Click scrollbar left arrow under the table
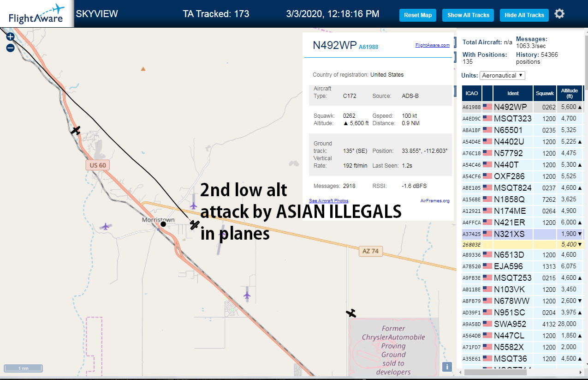The image size is (588, 380). [461, 372]
